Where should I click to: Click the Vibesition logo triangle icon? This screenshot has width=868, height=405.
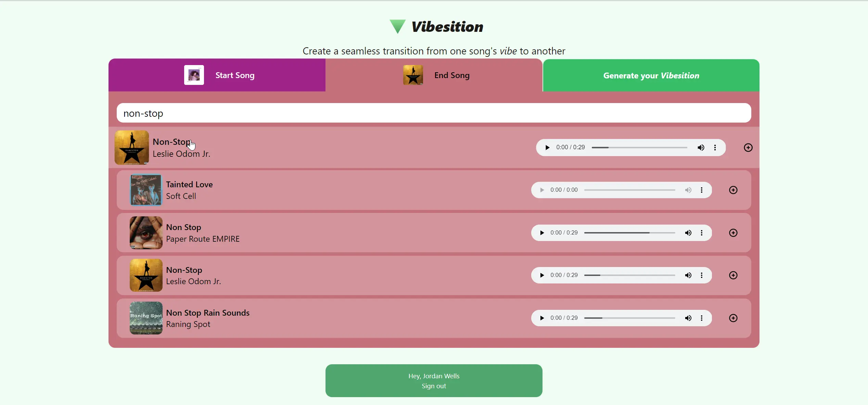point(396,26)
